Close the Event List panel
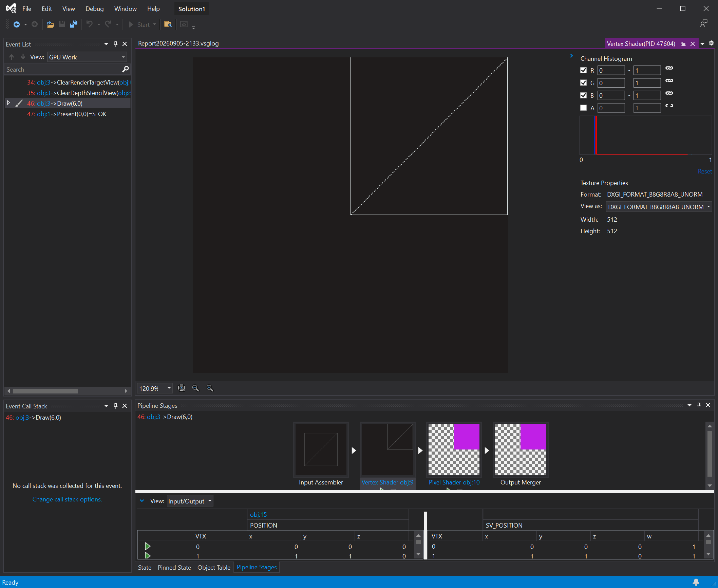The width and height of the screenshot is (718, 588). tap(125, 44)
